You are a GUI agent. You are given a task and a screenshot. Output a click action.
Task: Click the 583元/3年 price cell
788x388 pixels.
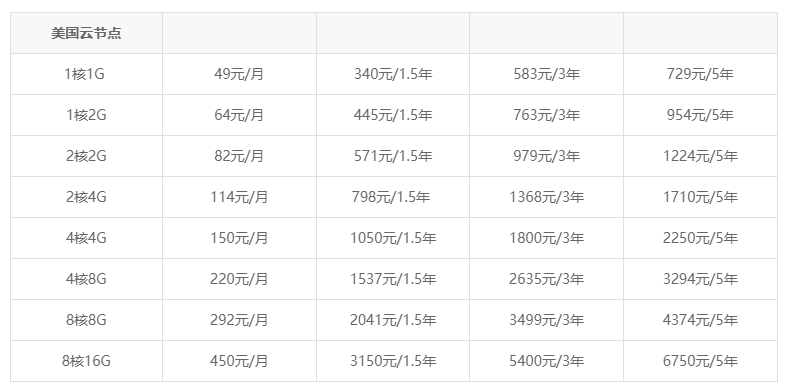click(546, 74)
